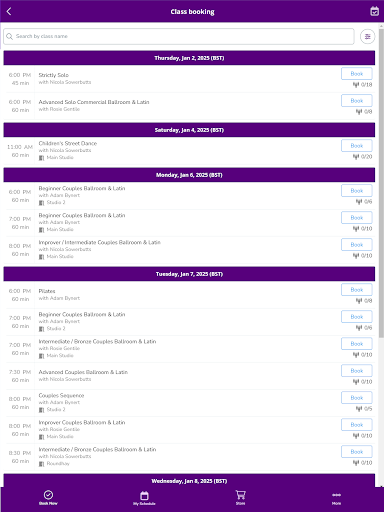Book Advanced Couples Ballroom & Latin
Image resolution: width=384 pixels, height=512 pixels.
tap(357, 371)
